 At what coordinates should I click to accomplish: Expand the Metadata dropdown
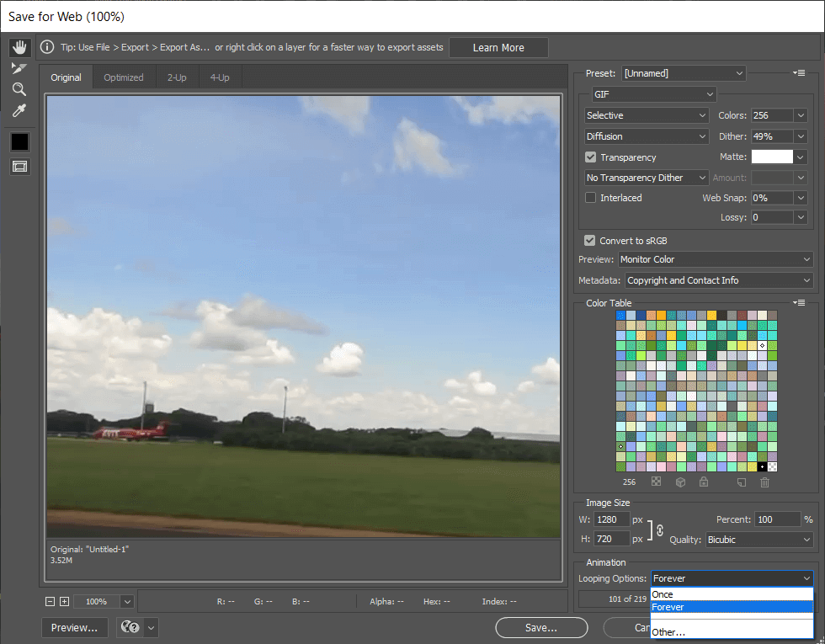point(719,280)
